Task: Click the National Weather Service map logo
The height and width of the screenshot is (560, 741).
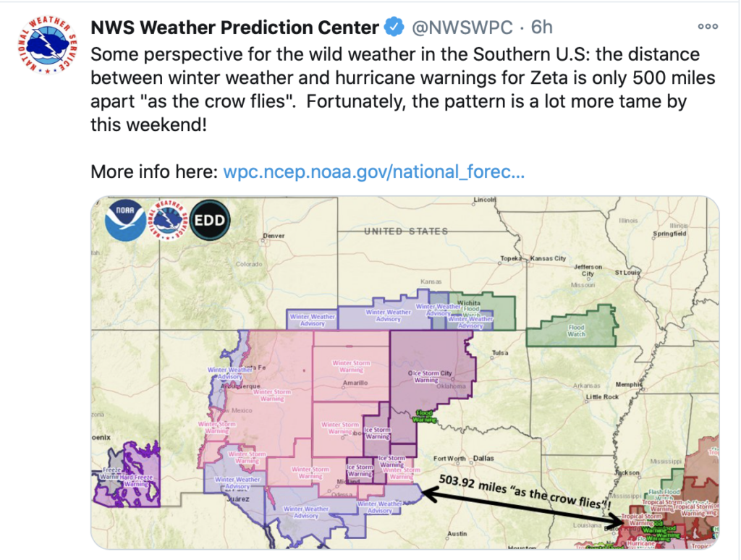Action: click(167, 220)
